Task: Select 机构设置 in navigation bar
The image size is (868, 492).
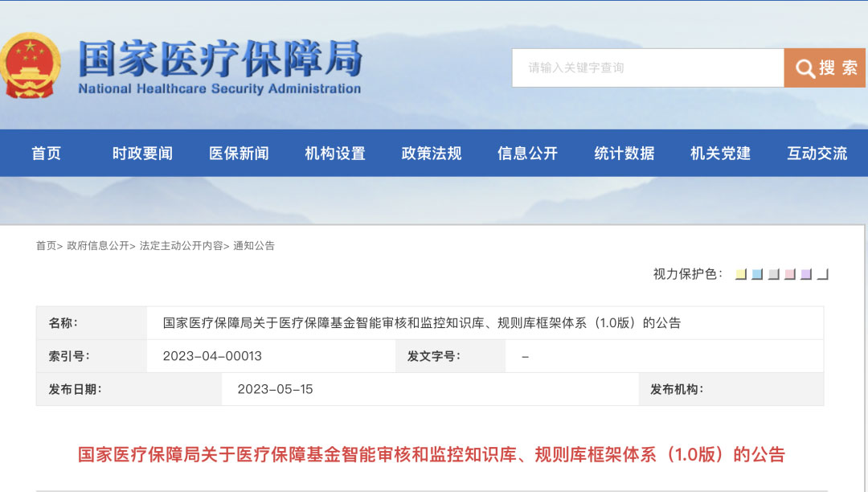Action: [x=335, y=154]
